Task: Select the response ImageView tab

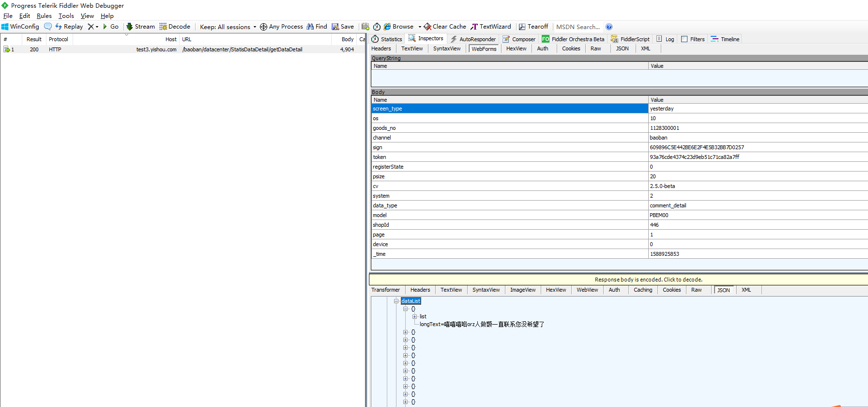Action: point(523,290)
